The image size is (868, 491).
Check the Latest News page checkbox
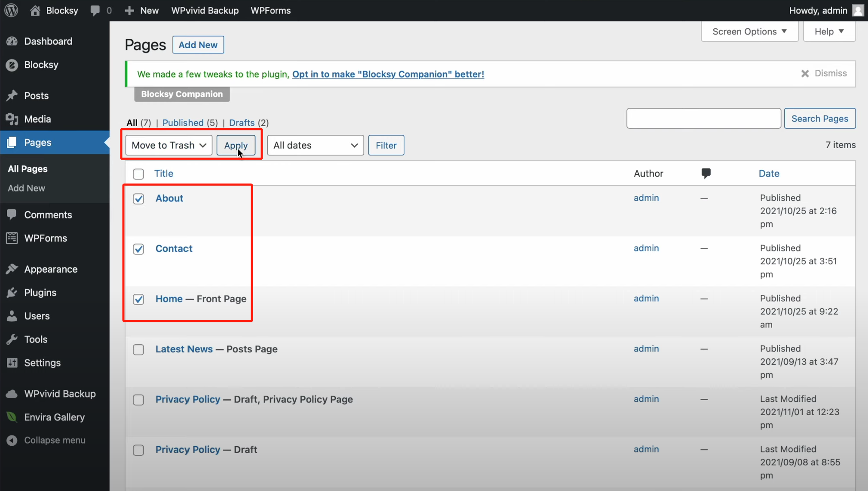138,349
